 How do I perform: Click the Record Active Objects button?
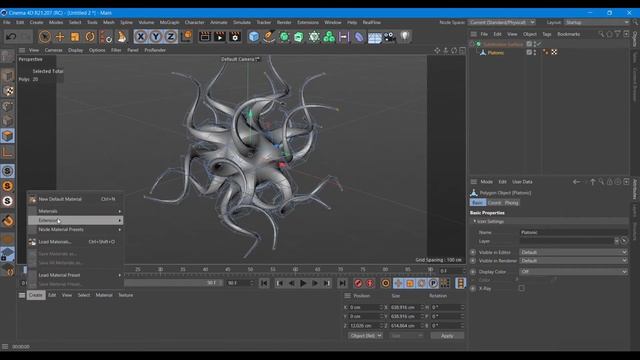click(358, 283)
